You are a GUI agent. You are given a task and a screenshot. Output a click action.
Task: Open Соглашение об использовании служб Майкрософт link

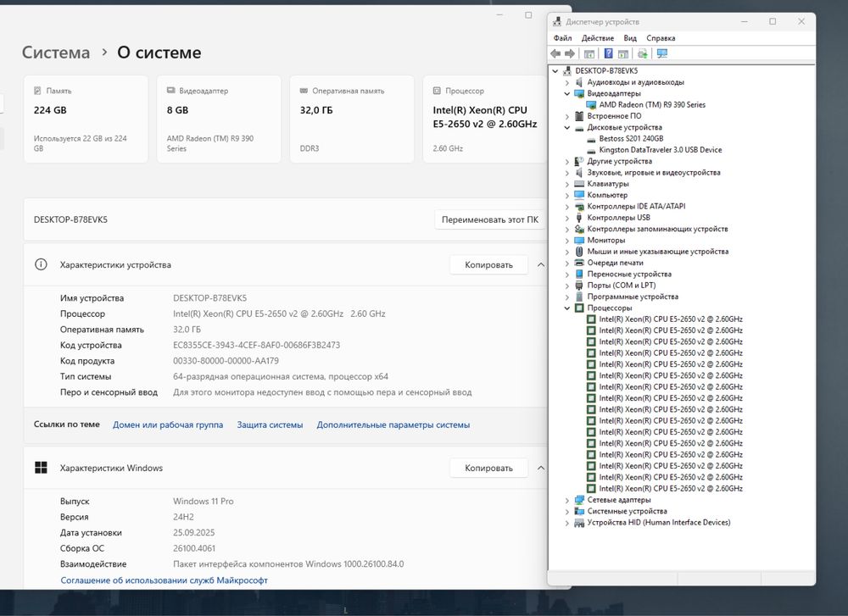[x=164, y=580]
